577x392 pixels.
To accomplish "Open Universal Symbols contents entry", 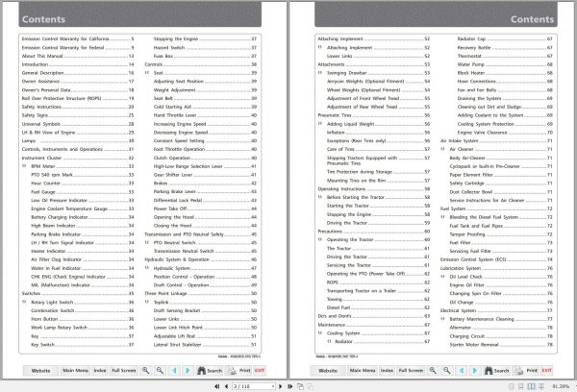I will click(78, 124).
